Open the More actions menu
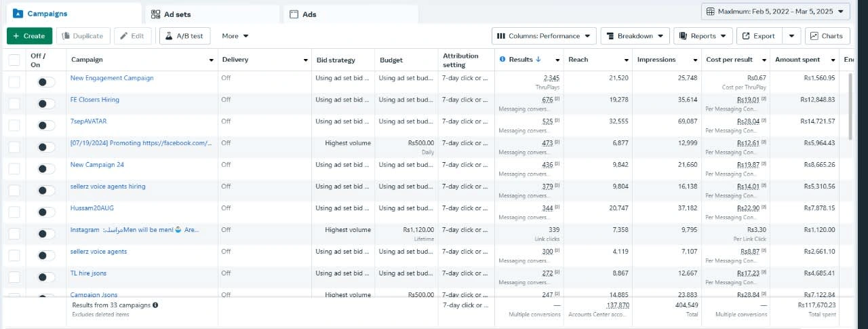Image resolution: width=868 pixels, height=329 pixels. point(235,36)
